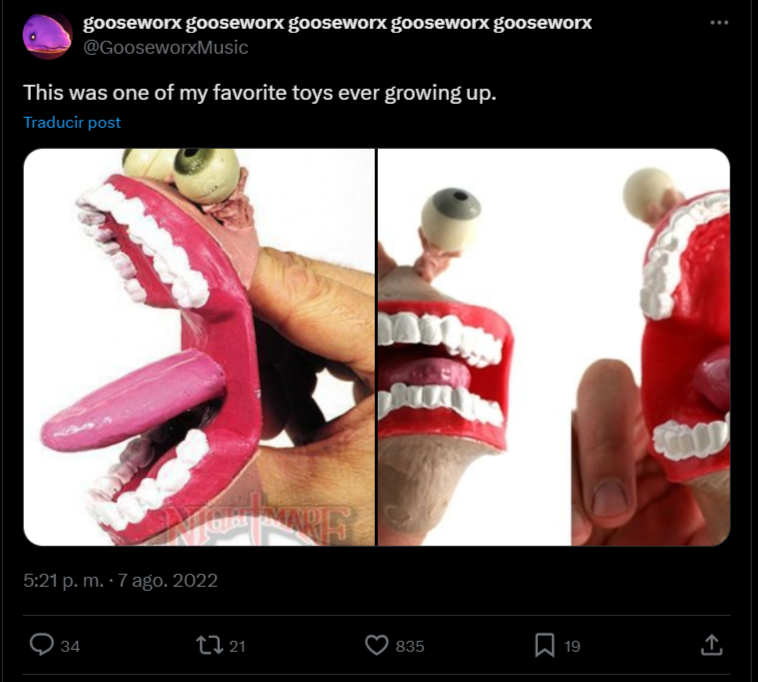Open the middle toy photo with gray eyeball
The image size is (758, 682).
point(474,347)
